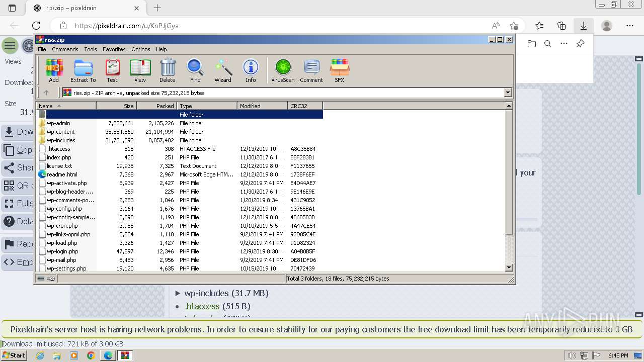Go up one folder level arrow
This screenshot has height=362, width=644.
pyautogui.click(x=46, y=93)
